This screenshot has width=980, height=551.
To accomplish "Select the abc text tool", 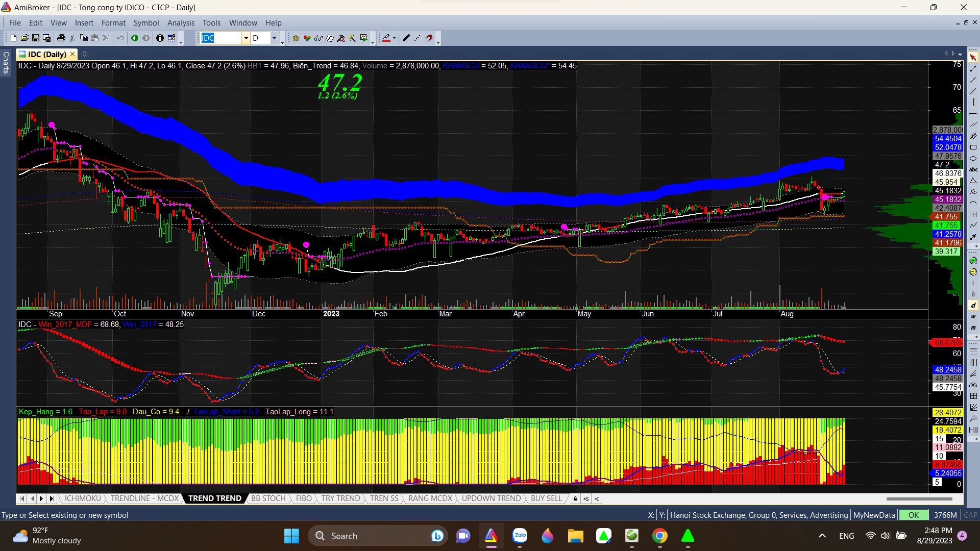I will tap(973, 169).
